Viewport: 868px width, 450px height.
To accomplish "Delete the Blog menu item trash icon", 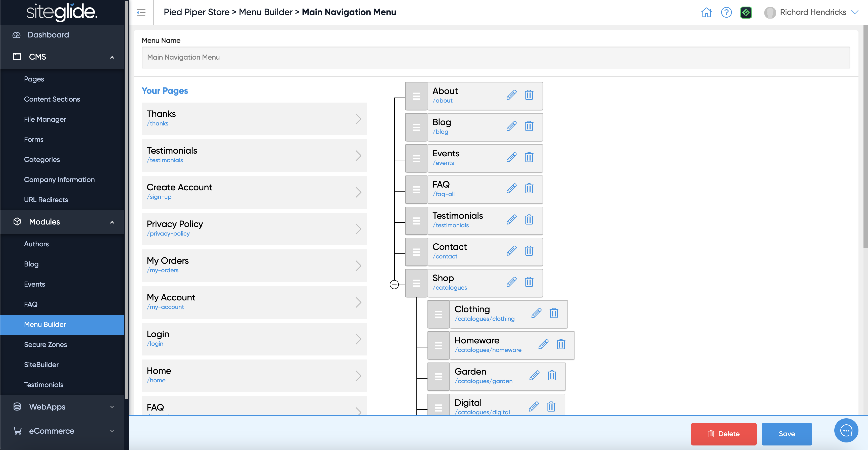I will 529,126.
